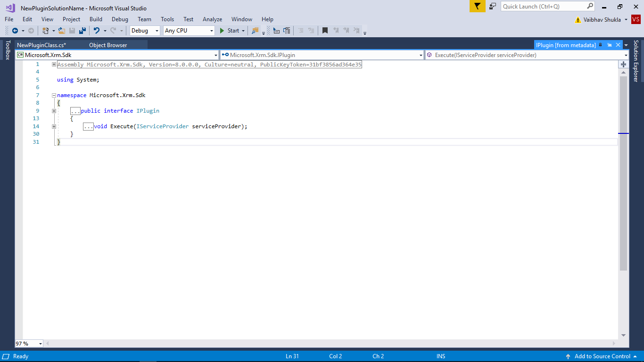
Task: Collapse the Microsoft.Xrm.Sdk namespace region
Action: point(53,95)
